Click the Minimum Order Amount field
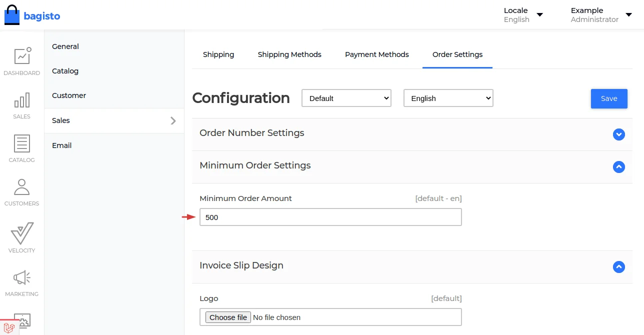 330,217
